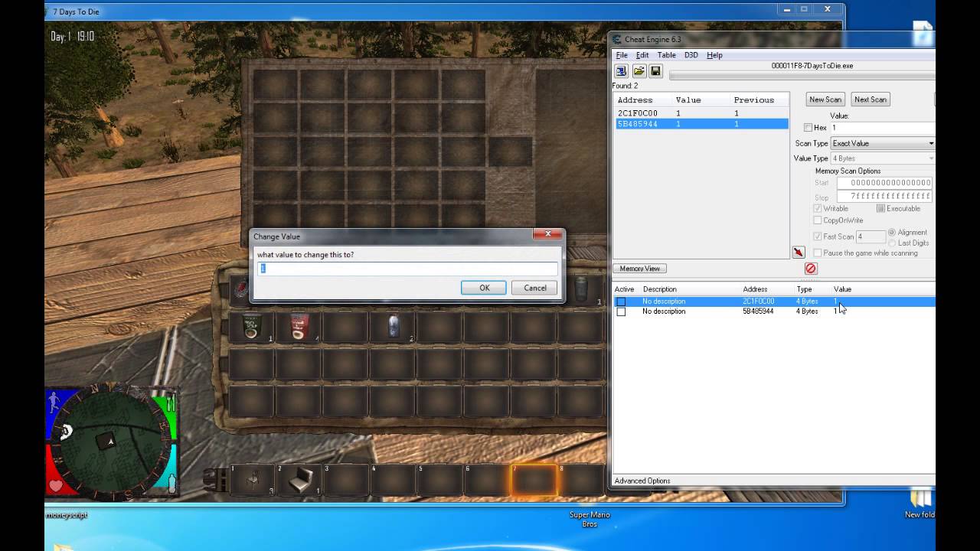Click the red arrow add-address icon
The width and height of the screenshot is (980, 551).
click(x=799, y=253)
